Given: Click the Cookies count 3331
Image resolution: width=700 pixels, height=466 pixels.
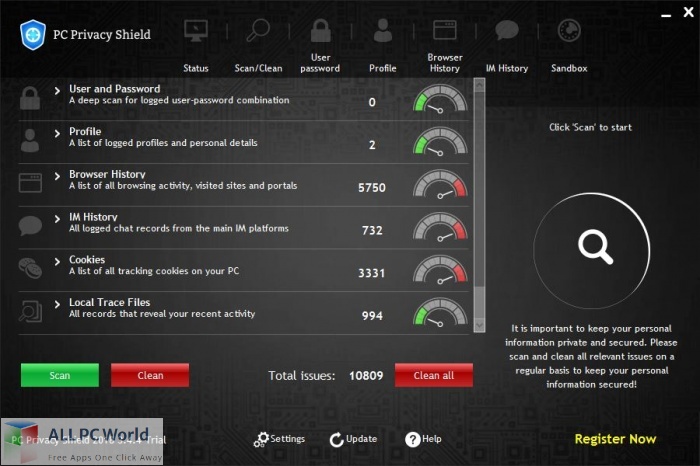Looking at the screenshot, I should coord(371,273).
